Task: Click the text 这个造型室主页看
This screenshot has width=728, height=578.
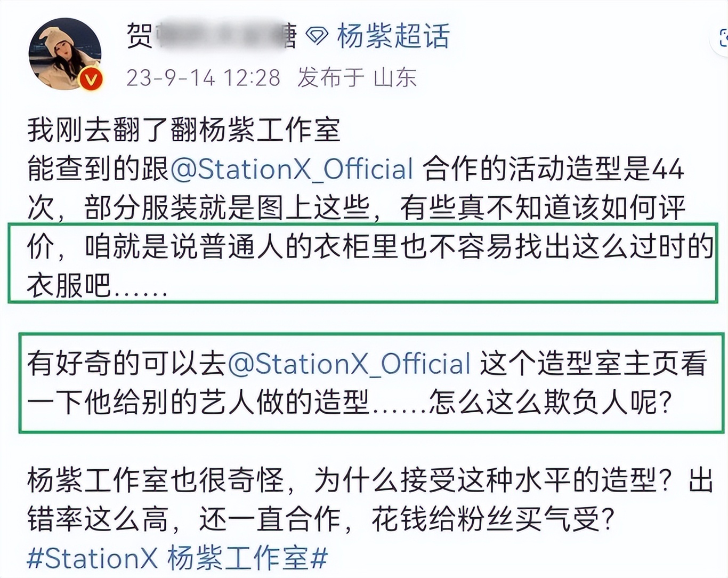Action: pyautogui.click(x=593, y=364)
